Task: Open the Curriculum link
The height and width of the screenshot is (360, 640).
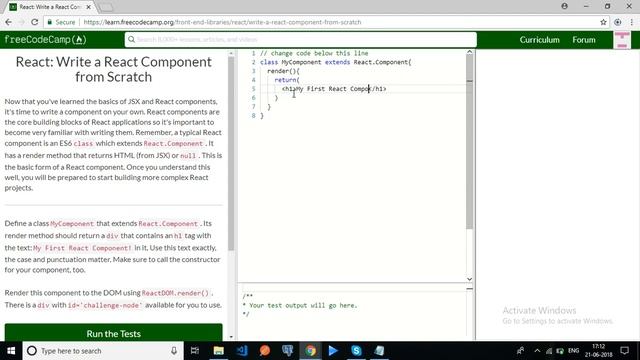Action: (539, 40)
